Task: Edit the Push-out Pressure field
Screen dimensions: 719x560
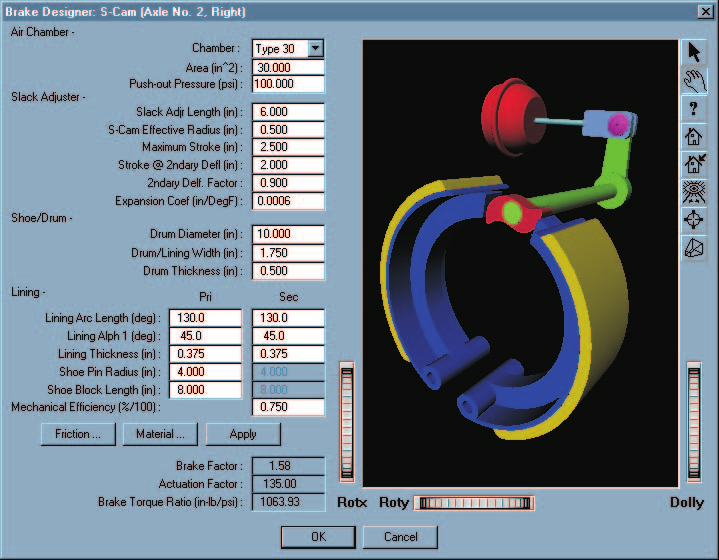Action: 288,84
